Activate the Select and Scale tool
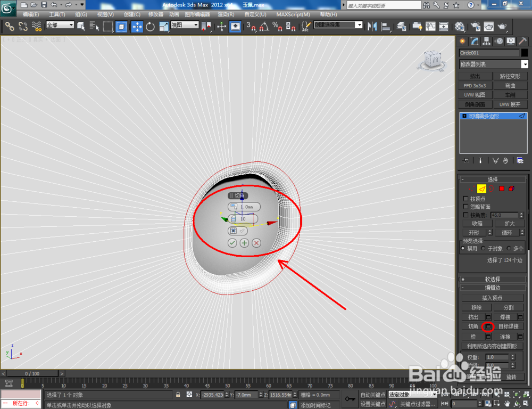Viewport: 532px width, 409px height. (163, 26)
